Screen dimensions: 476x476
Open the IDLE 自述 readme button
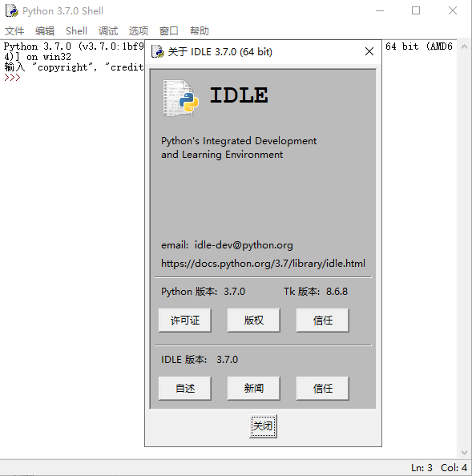185,389
